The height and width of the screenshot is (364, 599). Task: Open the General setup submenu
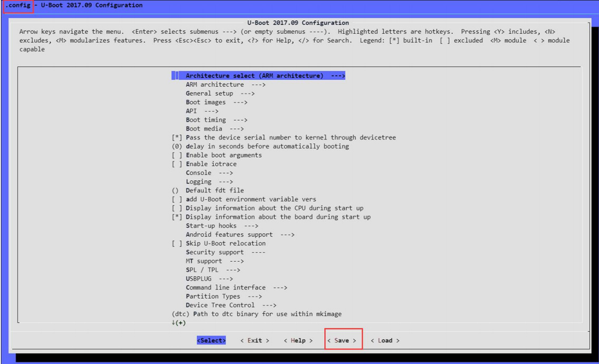click(220, 93)
